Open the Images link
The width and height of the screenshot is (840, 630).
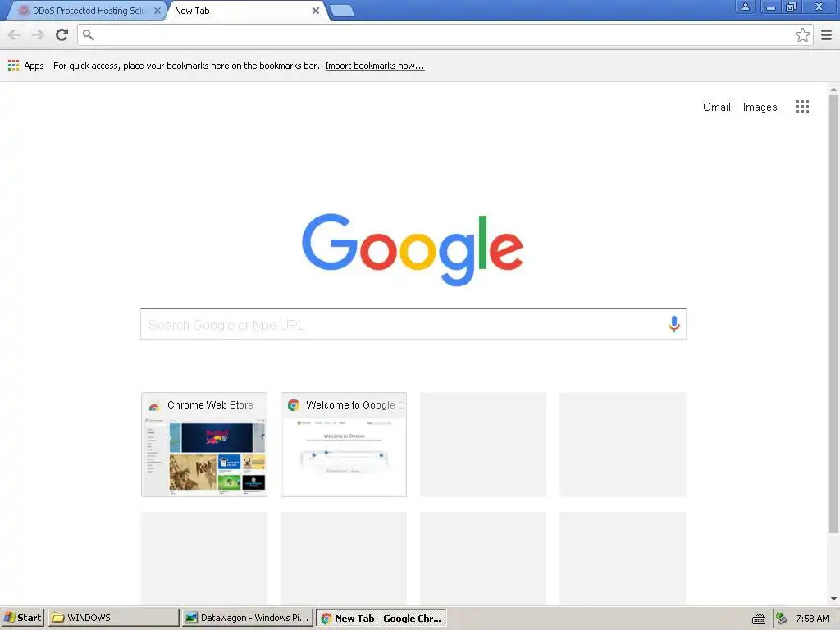[760, 107]
